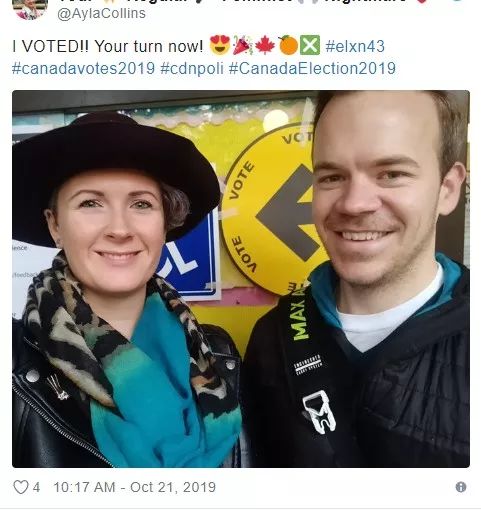The image size is (481, 510).
Task: Click the party popper emoji
Action: click(x=242, y=45)
